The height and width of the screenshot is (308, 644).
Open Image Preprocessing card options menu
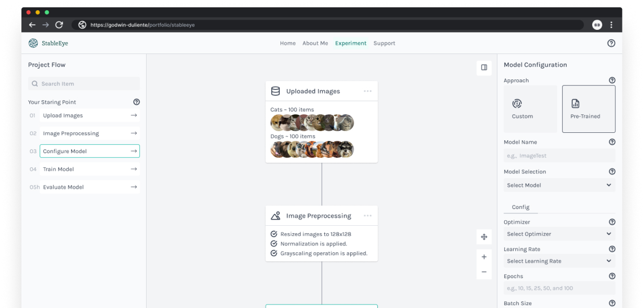(x=368, y=216)
